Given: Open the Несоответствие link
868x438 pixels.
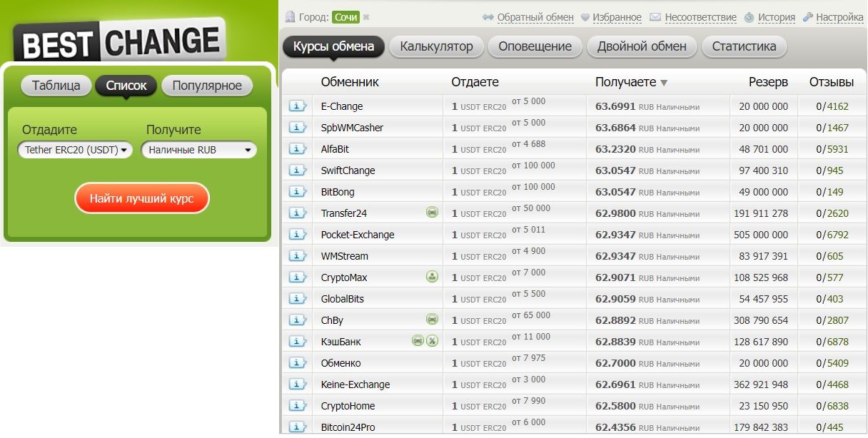Looking at the screenshot, I should pos(701,17).
